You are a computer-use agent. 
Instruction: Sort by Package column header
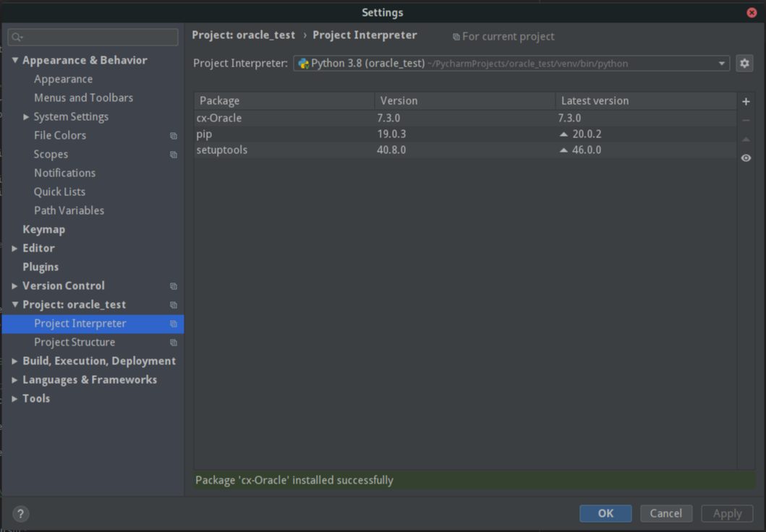[x=284, y=101]
